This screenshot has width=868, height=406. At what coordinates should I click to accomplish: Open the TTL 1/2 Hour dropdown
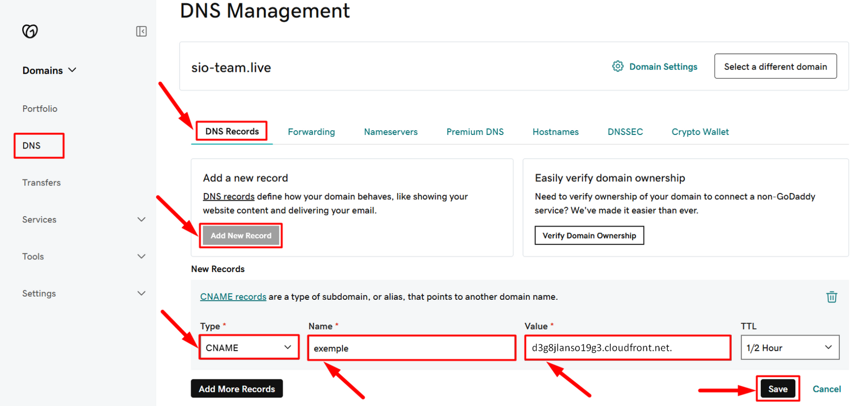click(x=790, y=347)
